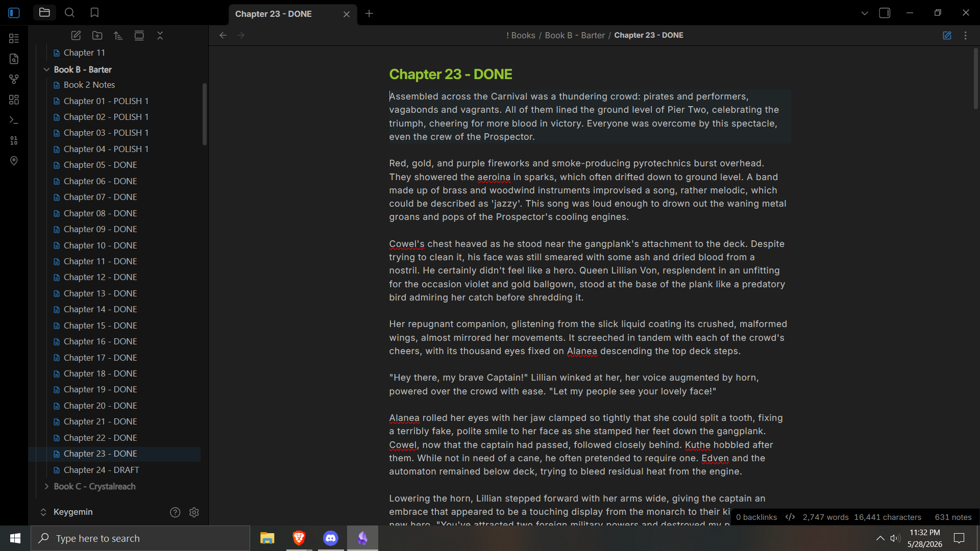980x551 pixels.
Task: Open File Explorer from taskbar
Action: click(x=267, y=538)
